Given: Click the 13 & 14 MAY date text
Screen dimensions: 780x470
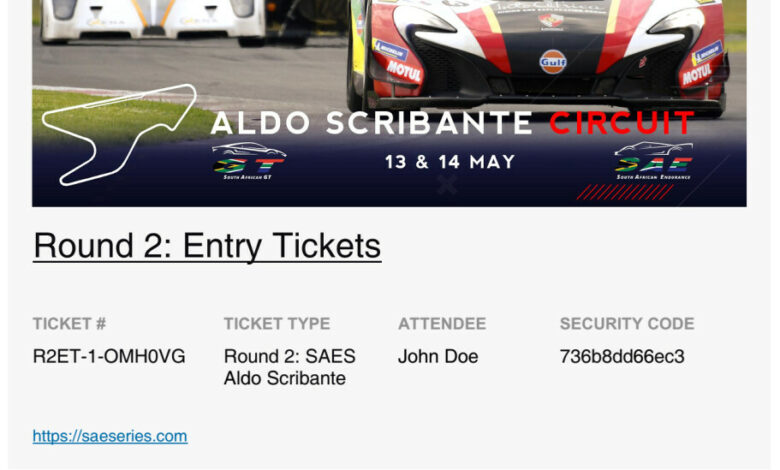Looking at the screenshot, I should pos(450,161).
